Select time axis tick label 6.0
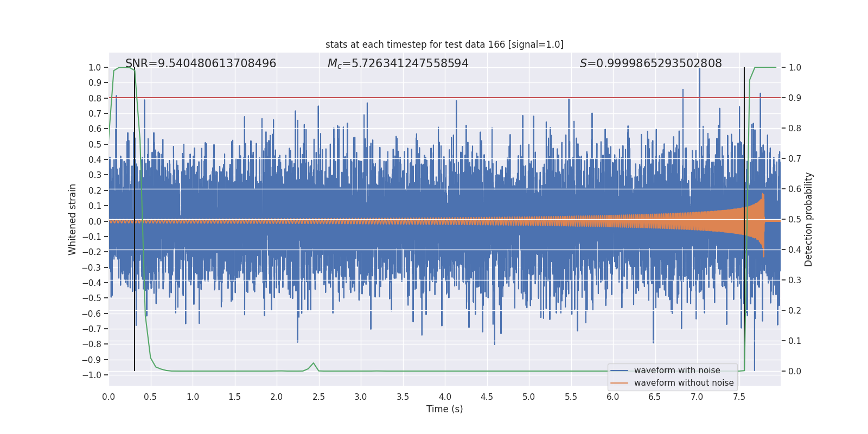This screenshot has height=434, width=868. point(613,397)
